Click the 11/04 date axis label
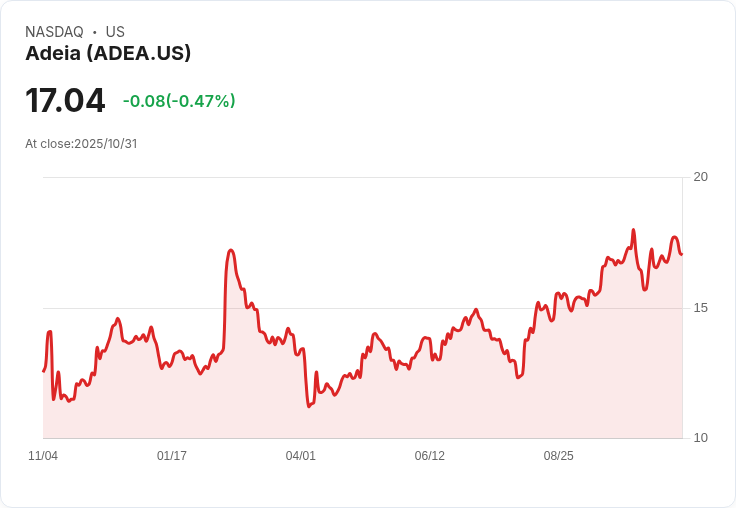The height and width of the screenshot is (508, 736). pos(43,456)
